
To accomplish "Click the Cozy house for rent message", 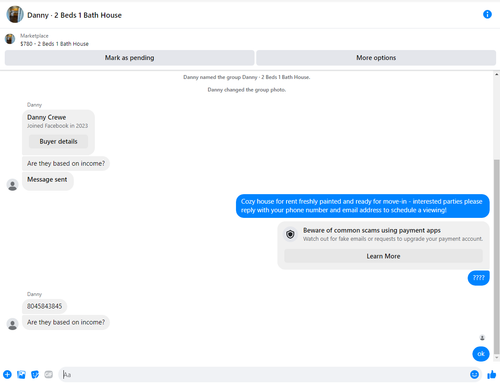I will [x=363, y=206].
